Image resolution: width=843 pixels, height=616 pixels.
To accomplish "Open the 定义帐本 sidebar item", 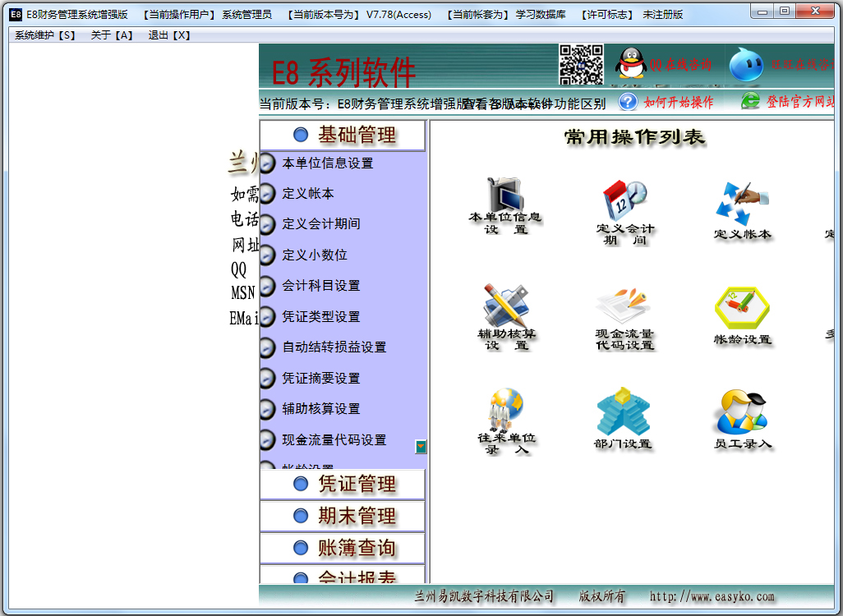I will [308, 194].
